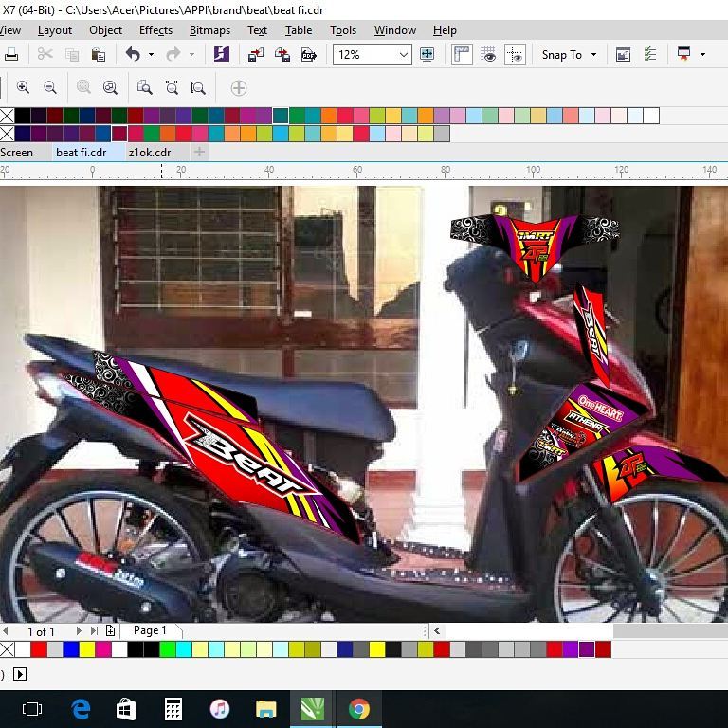This screenshot has width=728, height=728.
Task: Click the Redo arrow icon
Action: coord(173,55)
